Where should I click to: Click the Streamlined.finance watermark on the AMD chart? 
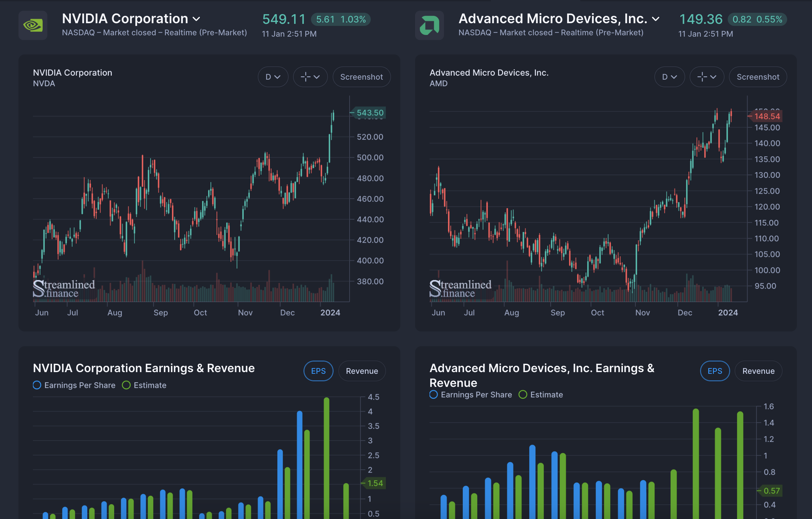click(460, 289)
